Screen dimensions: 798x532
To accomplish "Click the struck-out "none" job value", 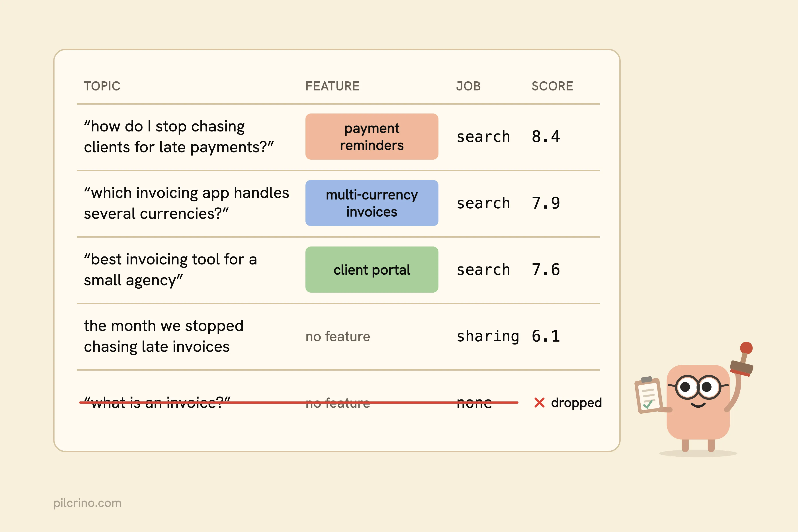I will (x=474, y=403).
